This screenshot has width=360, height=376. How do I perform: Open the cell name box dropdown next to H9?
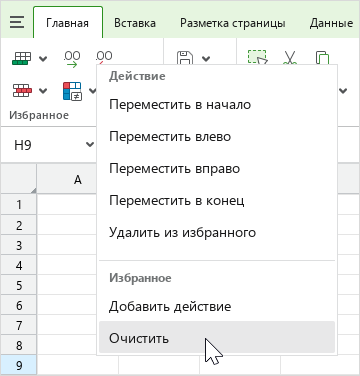click(x=89, y=144)
